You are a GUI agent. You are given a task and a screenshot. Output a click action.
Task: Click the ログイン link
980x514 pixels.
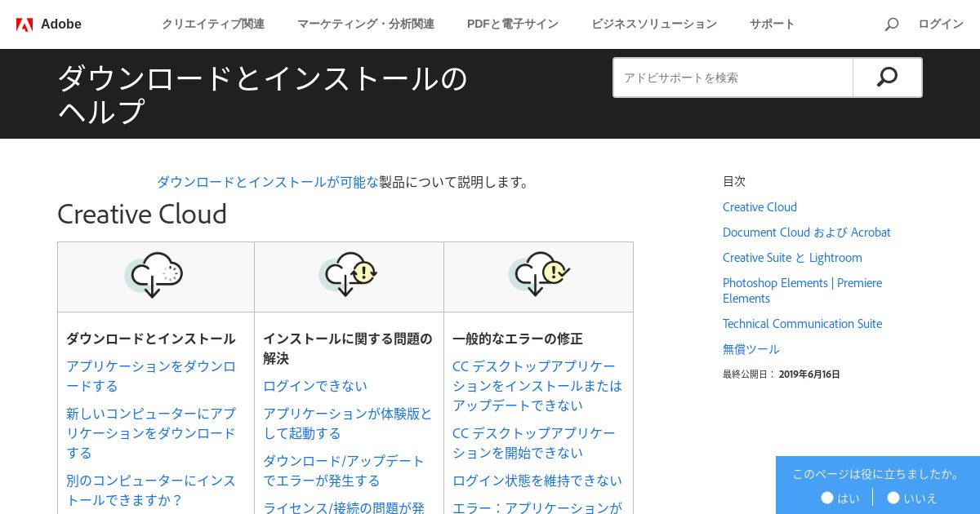(941, 24)
